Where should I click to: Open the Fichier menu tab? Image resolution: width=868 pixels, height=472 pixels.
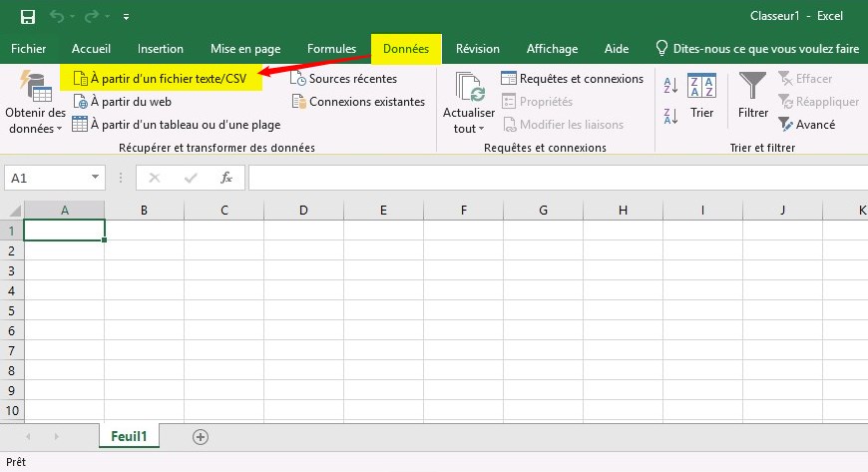coord(28,49)
